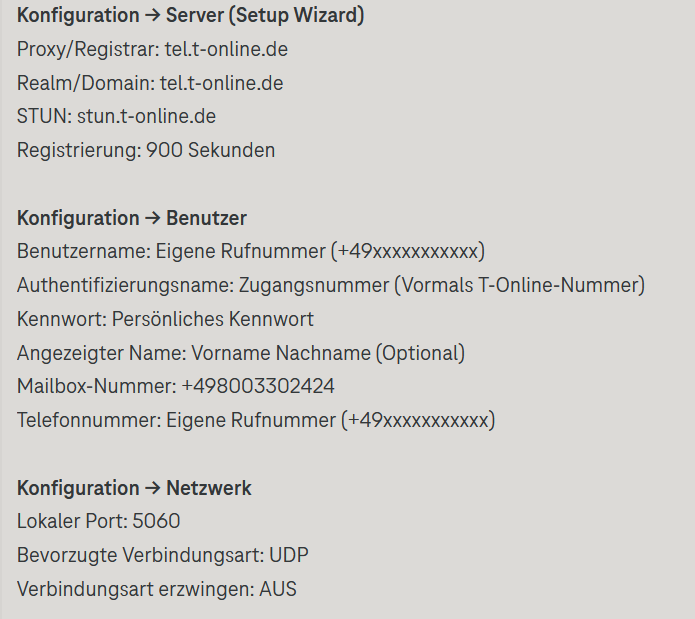695x619 pixels.
Task: Click the heading Konfiguration → Benutzer
Action: (x=132, y=218)
